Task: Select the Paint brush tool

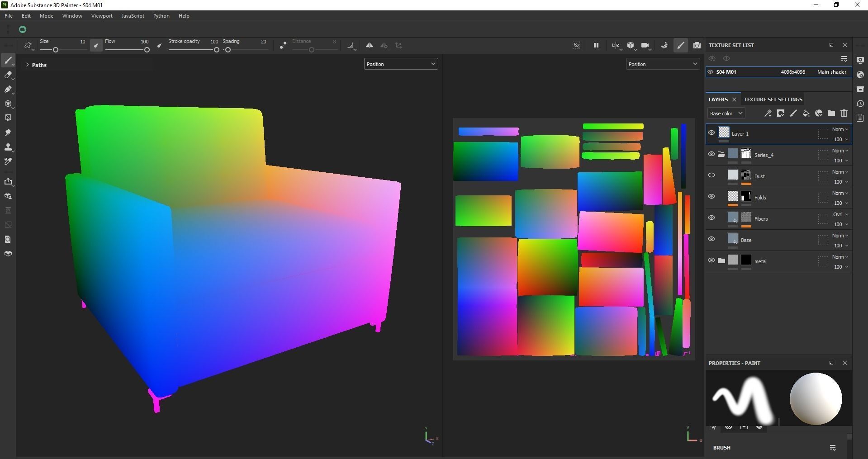Action: [8, 61]
